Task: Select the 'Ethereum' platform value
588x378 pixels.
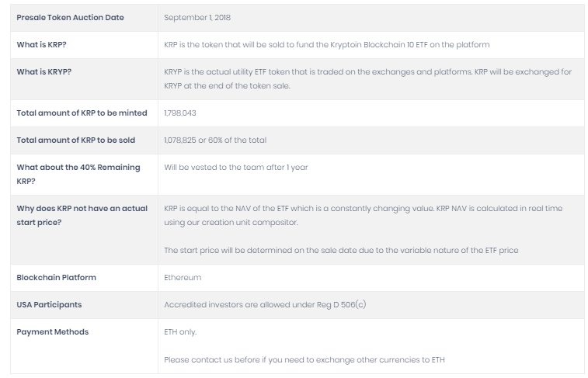Action: [x=183, y=278]
